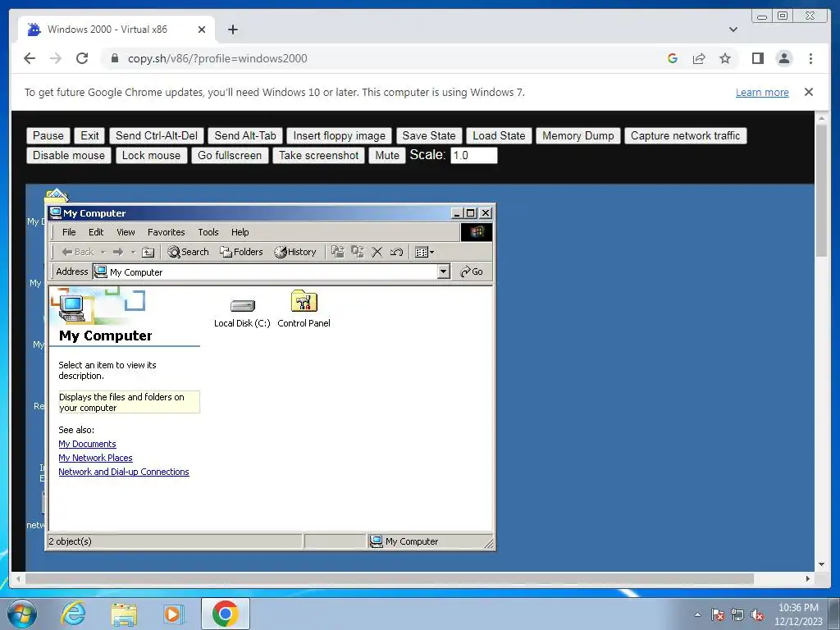The height and width of the screenshot is (630, 840).
Task: Dismiss the Chrome update notice
Action: [x=808, y=92]
